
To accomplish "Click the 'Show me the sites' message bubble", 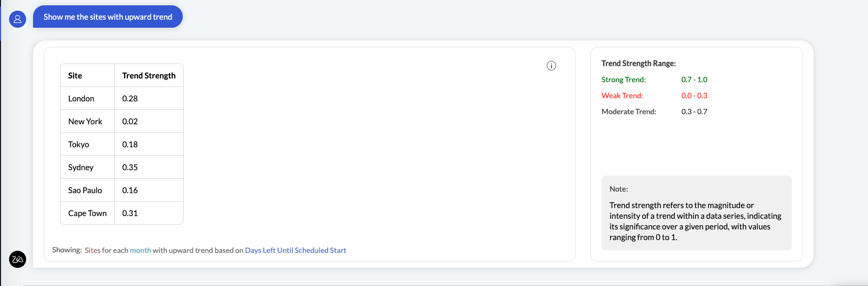I will pyautogui.click(x=108, y=17).
